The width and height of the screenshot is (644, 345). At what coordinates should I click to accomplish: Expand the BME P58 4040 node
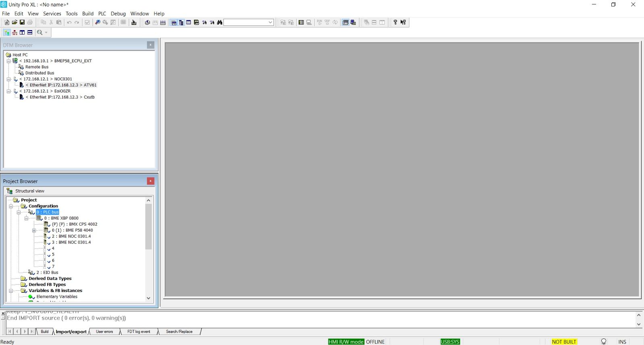tap(34, 230)
